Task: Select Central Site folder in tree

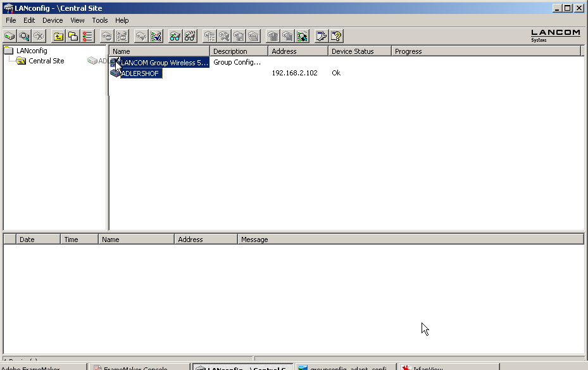Action: click(46, 61)
